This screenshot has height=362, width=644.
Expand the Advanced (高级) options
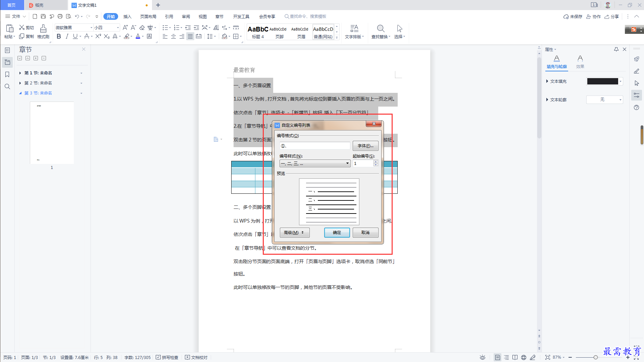point(294,233)
